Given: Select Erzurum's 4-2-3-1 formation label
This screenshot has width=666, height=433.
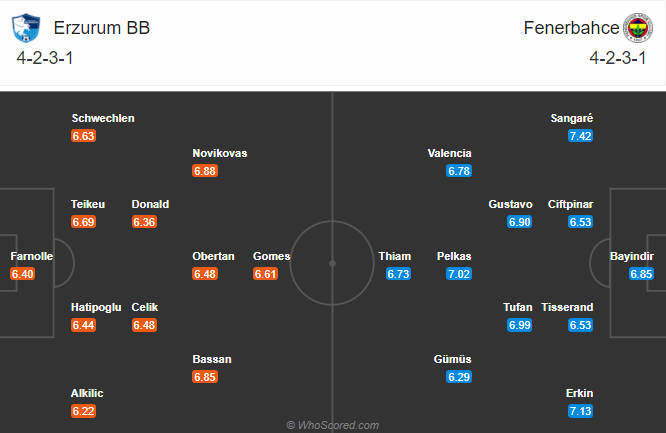Looking at the screenshot, I should 45,57.
